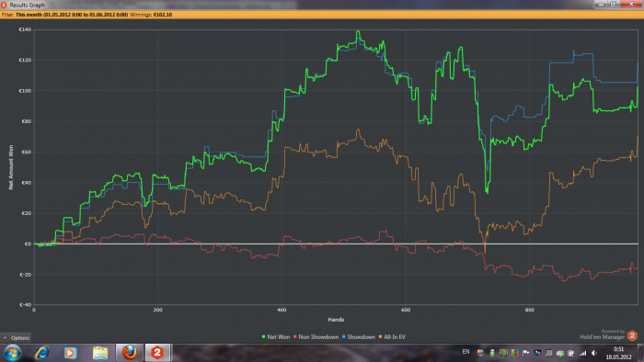
Task: Click the green Net Won peak near €140
Action: click(358, 31)
